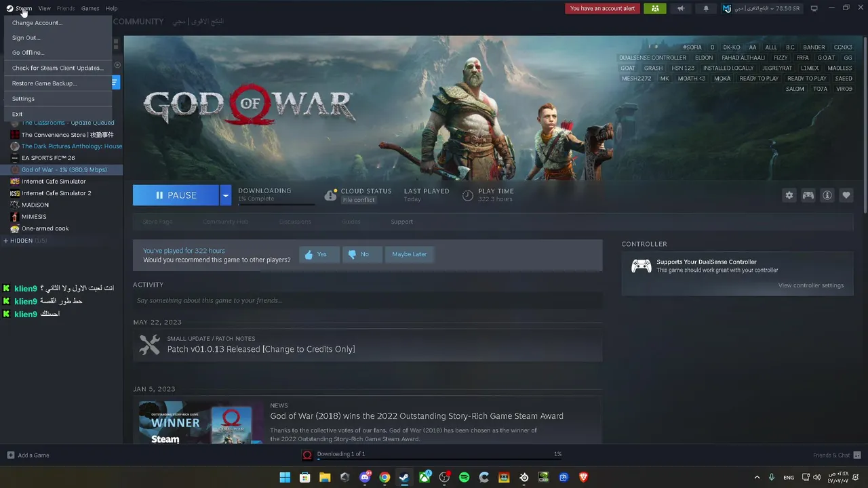Open the Support tab
The height and width of the screenshot is (488, 868).
click(x=401, y=222)
